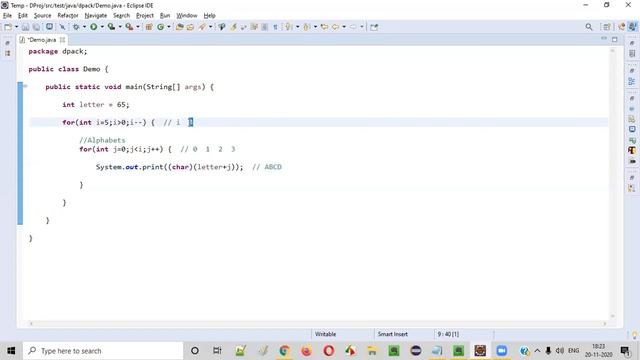Expand the Debug dropdown arrow
640x360 pixels.
[x=84, y=27]
